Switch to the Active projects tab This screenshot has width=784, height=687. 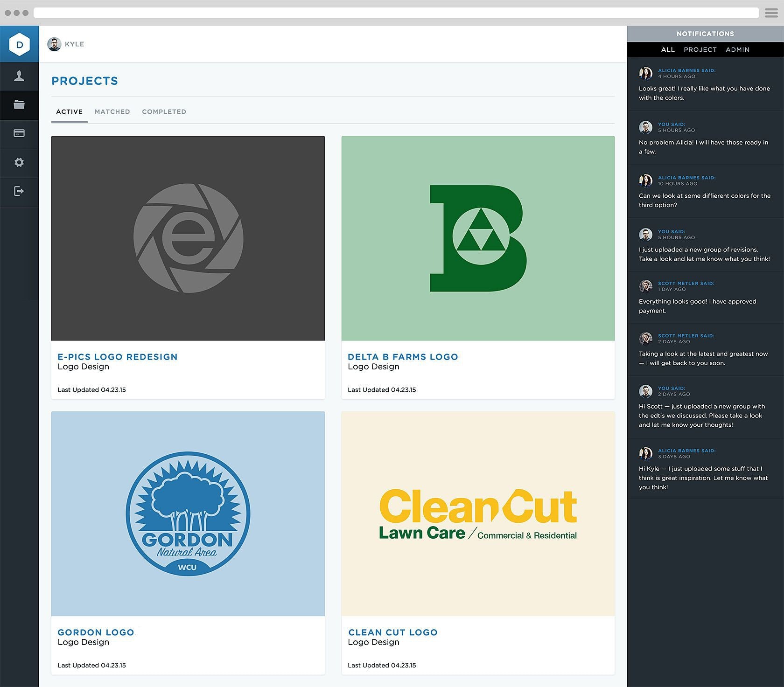tap(70, 112)
